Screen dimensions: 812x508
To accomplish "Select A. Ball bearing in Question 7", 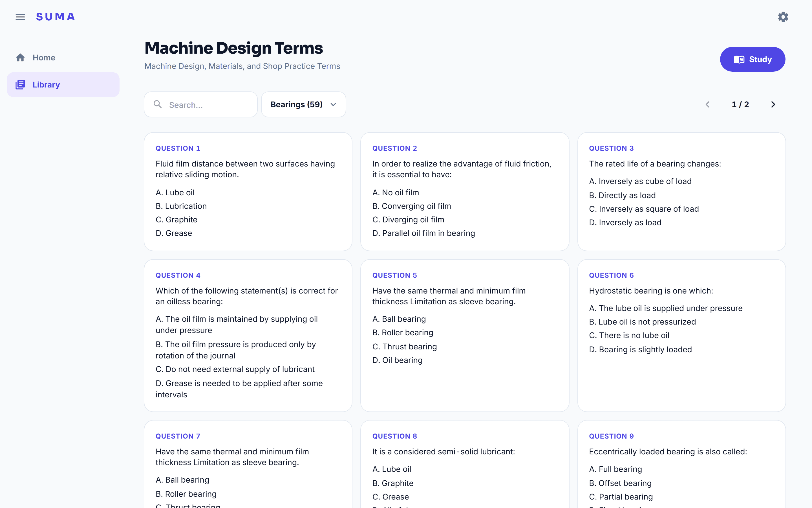I will (x=182, y=480).
